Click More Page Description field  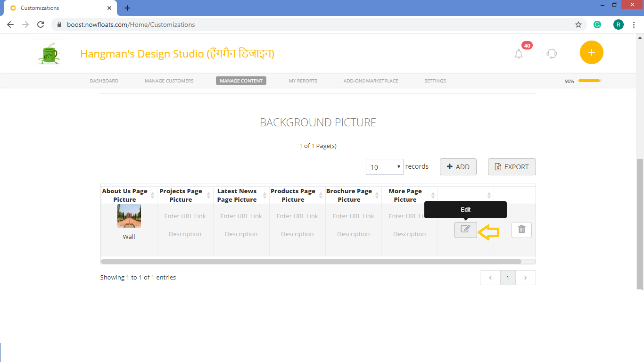409,234
